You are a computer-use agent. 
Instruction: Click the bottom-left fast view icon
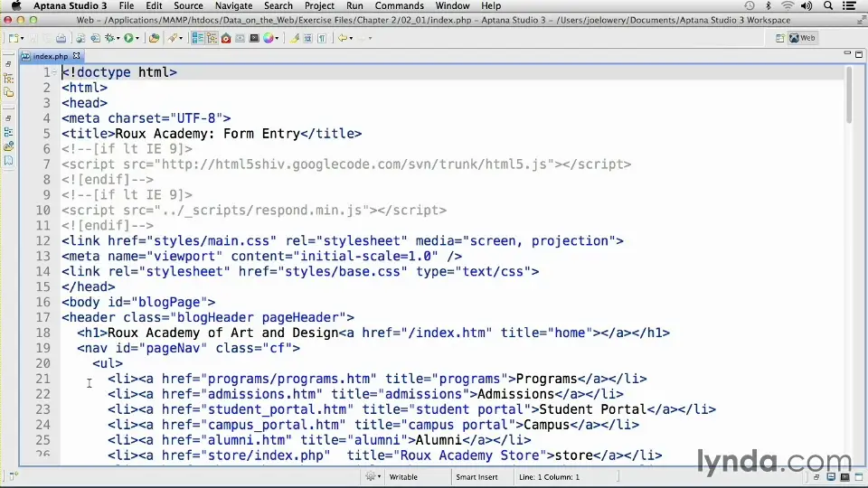coord(14,476)
